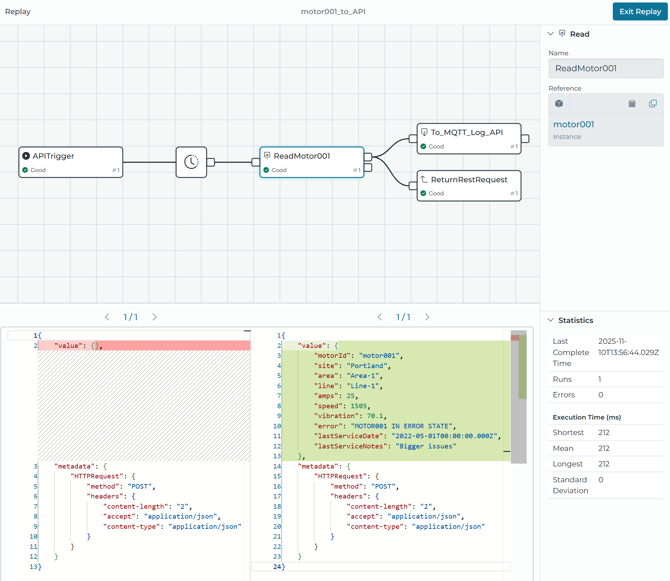
Task: Open the motor001 instance link
Action: click(573, 125)
